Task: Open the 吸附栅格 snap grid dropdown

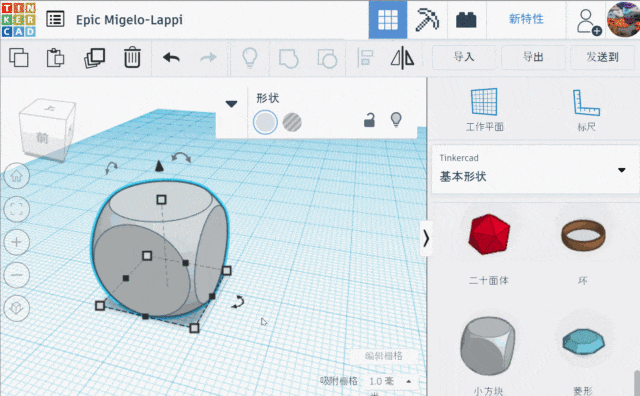Action: 391,381
